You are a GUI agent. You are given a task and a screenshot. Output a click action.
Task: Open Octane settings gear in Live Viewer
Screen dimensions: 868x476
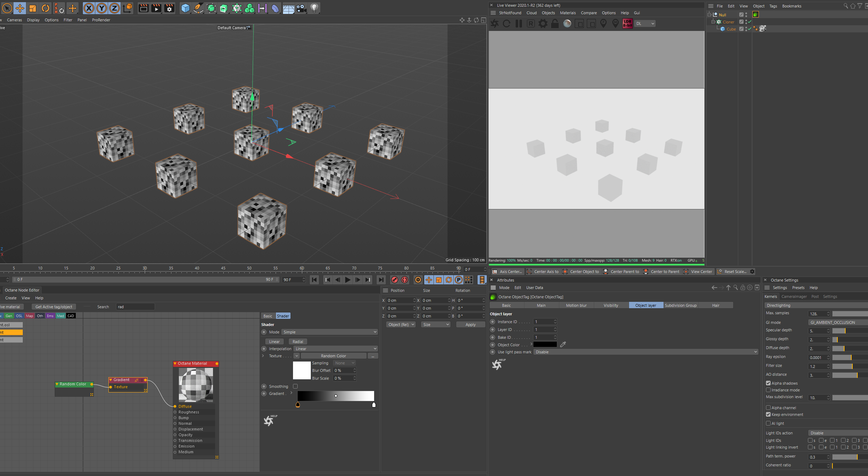pyautogui.click(x=543, y=23)
